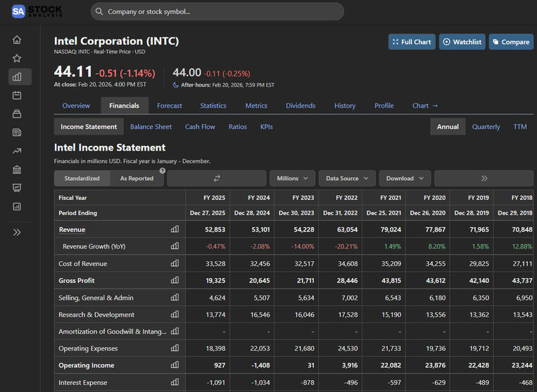Select the Standardized view toggle
The height and width of the screenshot is (392, 537).
click(82, 178)
